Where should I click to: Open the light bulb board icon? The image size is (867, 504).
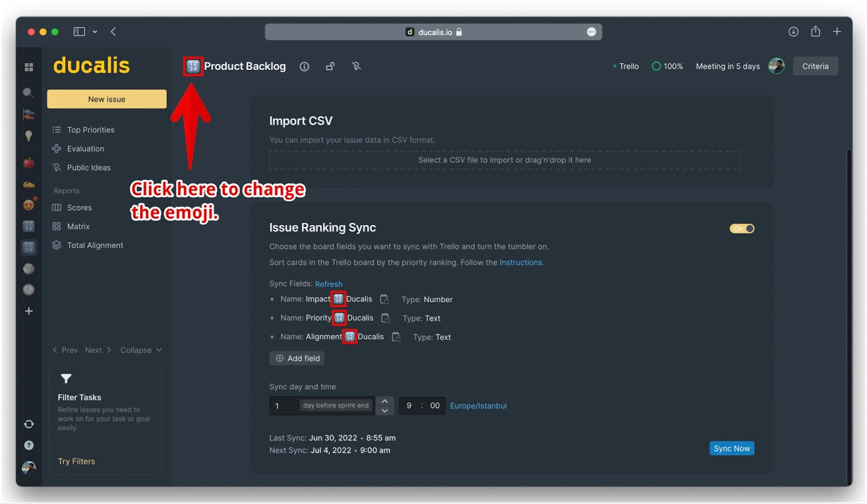point(29,135)
